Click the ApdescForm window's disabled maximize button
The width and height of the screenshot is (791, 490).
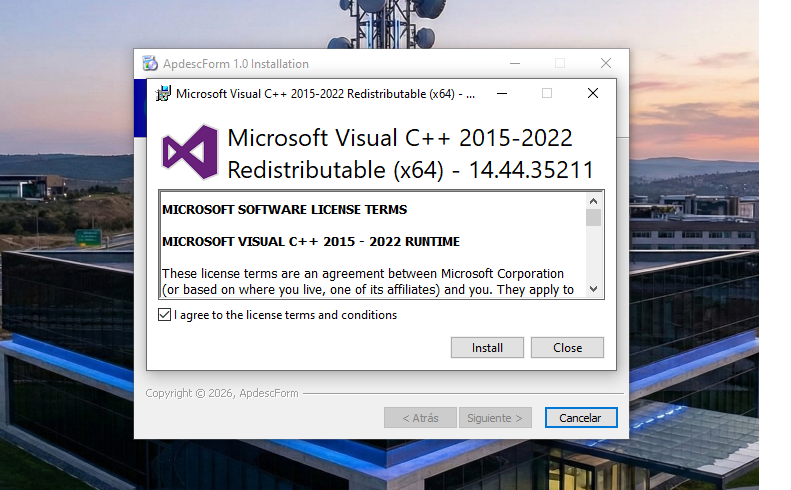pyautogui.click(x=560, y=64)
